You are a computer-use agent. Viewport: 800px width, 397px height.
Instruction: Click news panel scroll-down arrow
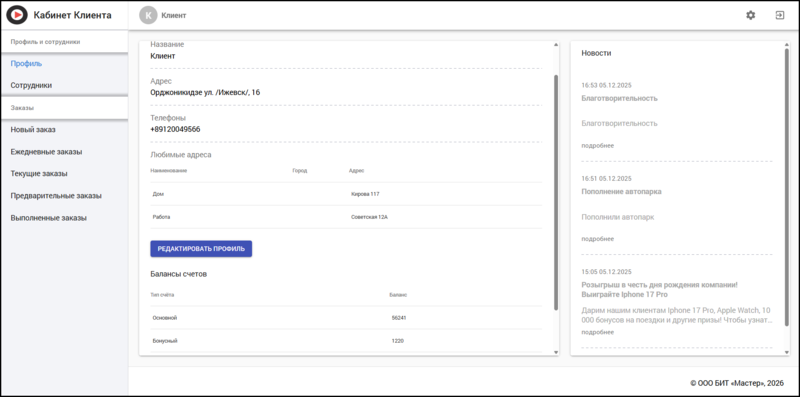coord(787,352)
